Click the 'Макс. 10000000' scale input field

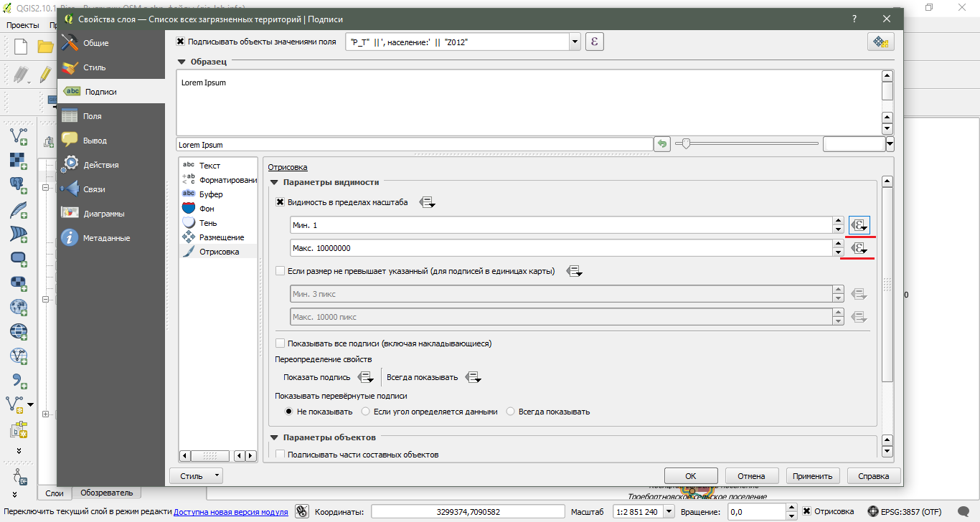pyautogui.click(x=560, y=248)
